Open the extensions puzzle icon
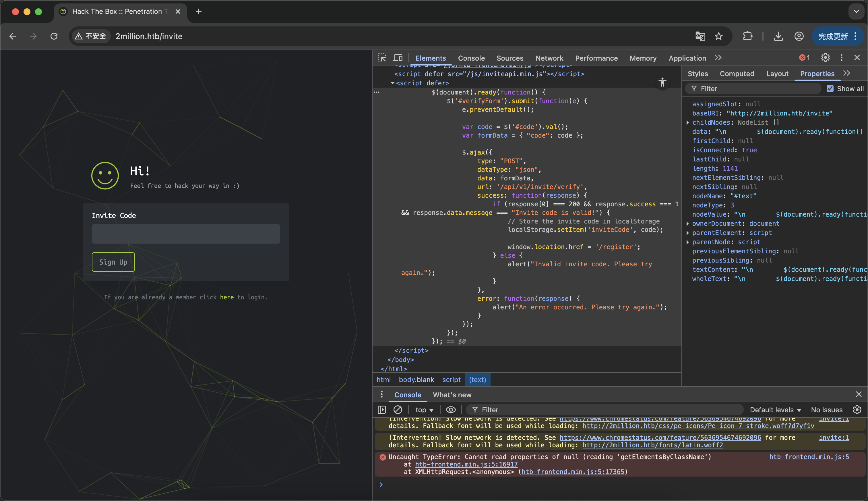Image resolution: width=868 pixels, height=501 pixels. 747,36
